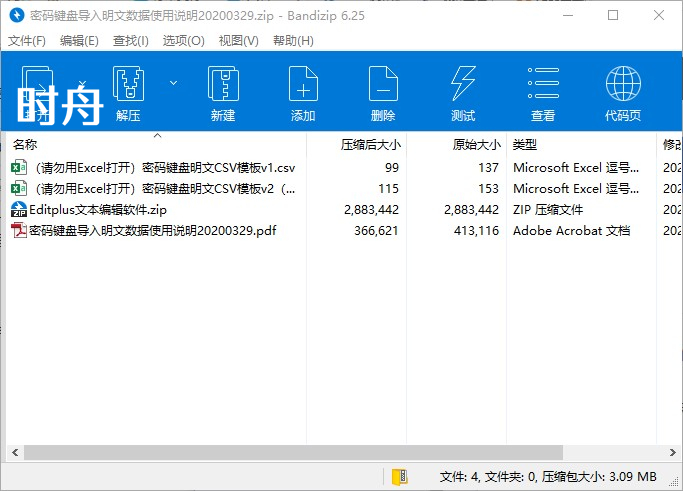
Task: Click original size 137 of v1.csv
Action: (488, 168)
